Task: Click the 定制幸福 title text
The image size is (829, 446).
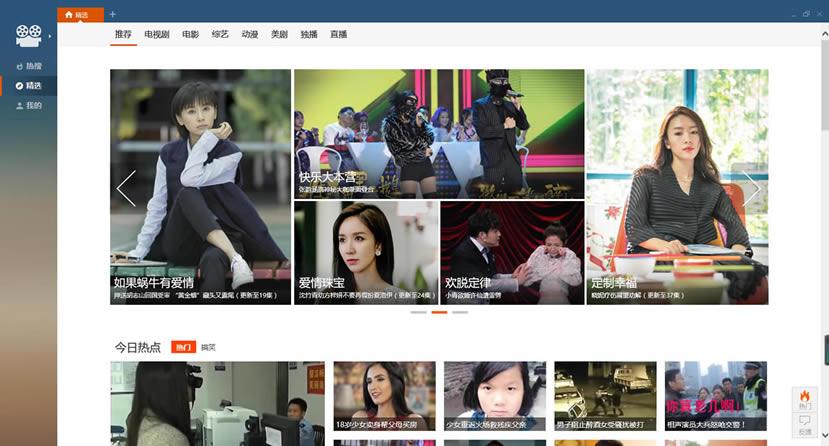Action: tap(614, 283)
